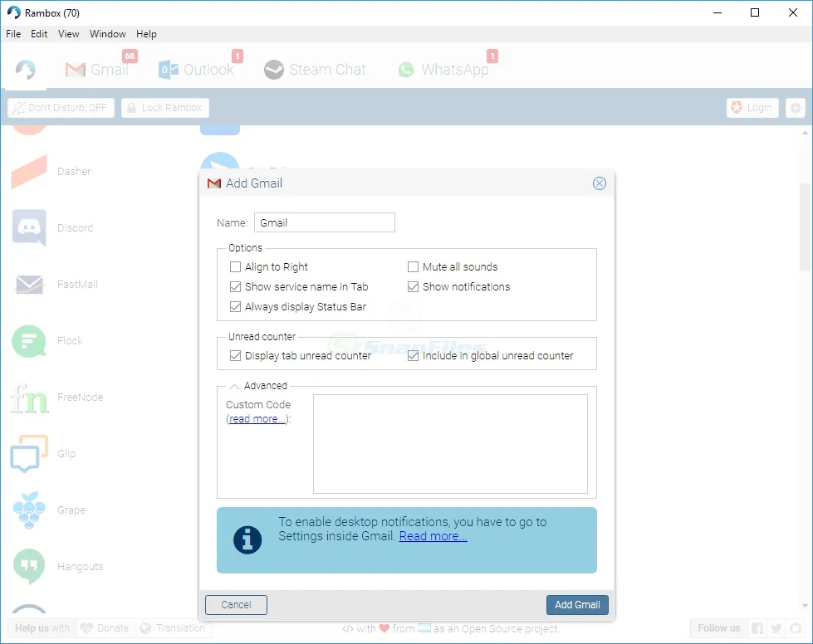Open the View menu
This screenshot has width=813, height=644.
68,34
